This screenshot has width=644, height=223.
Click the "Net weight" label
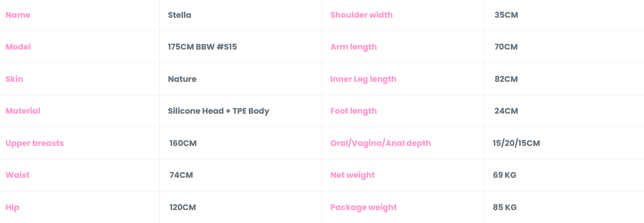[352, 175]
